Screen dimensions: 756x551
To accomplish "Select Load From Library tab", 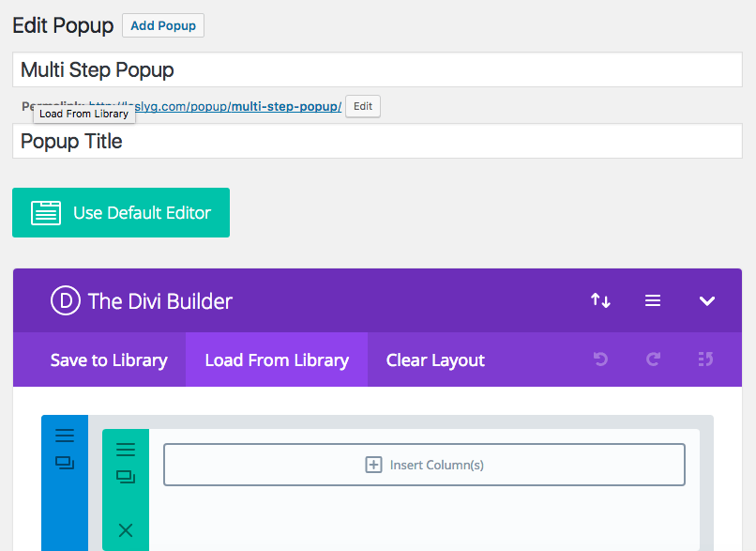I will pyautogui.click(x=277, y=360).
